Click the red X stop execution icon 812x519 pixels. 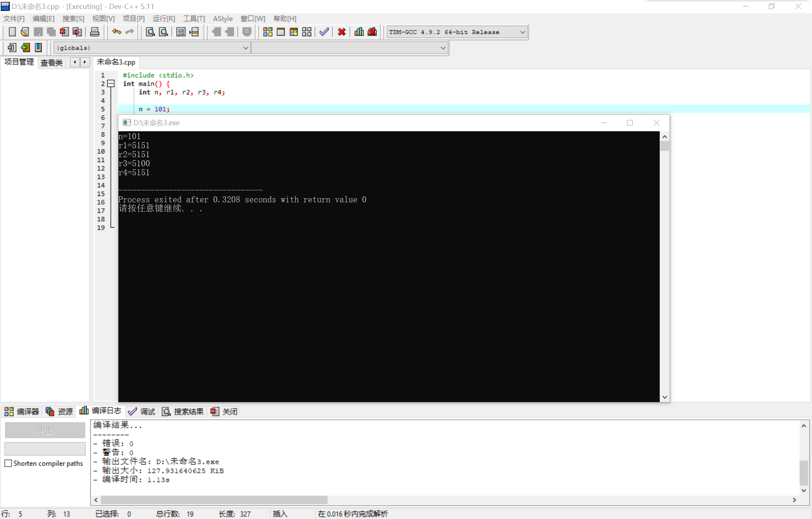pyautogui.click(x=341, y=32)
